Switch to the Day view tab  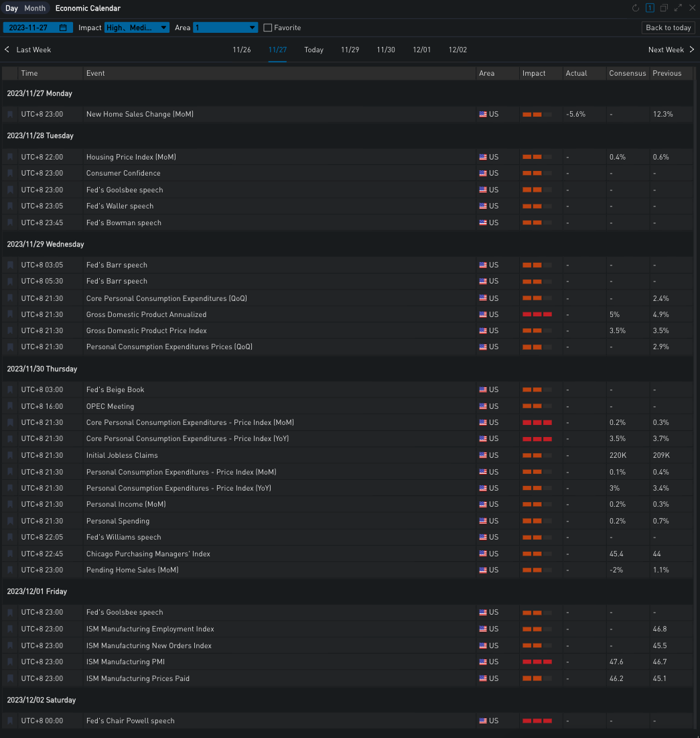coord(12,8)
